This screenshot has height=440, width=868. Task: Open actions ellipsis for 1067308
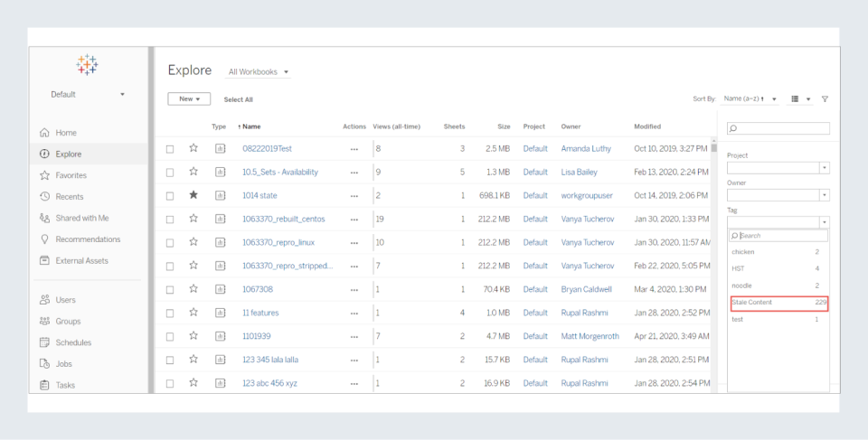tap(354, 290)
